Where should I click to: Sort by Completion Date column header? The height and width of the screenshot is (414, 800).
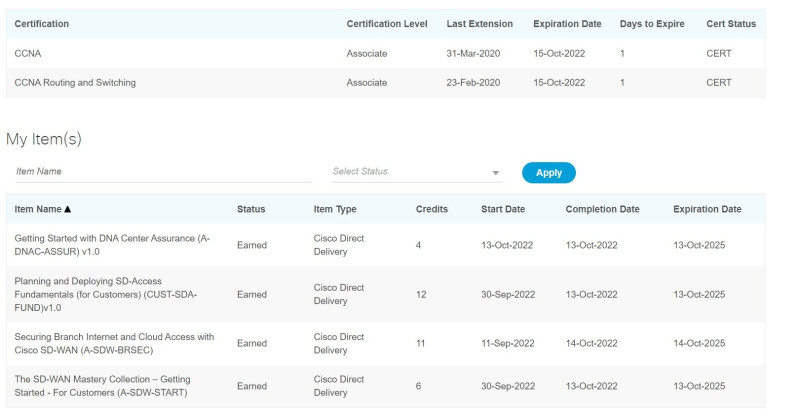(603, 209)
